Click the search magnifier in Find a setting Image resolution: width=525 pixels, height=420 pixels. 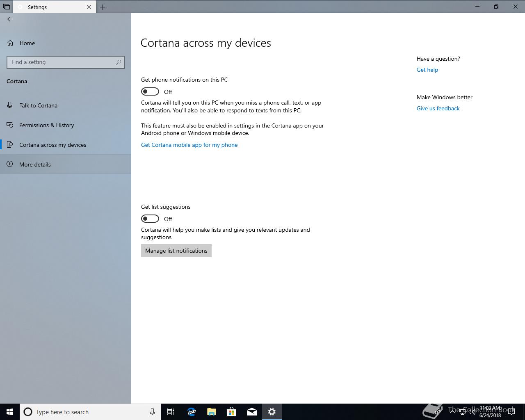pyautogui.click(x=118, y=62)
